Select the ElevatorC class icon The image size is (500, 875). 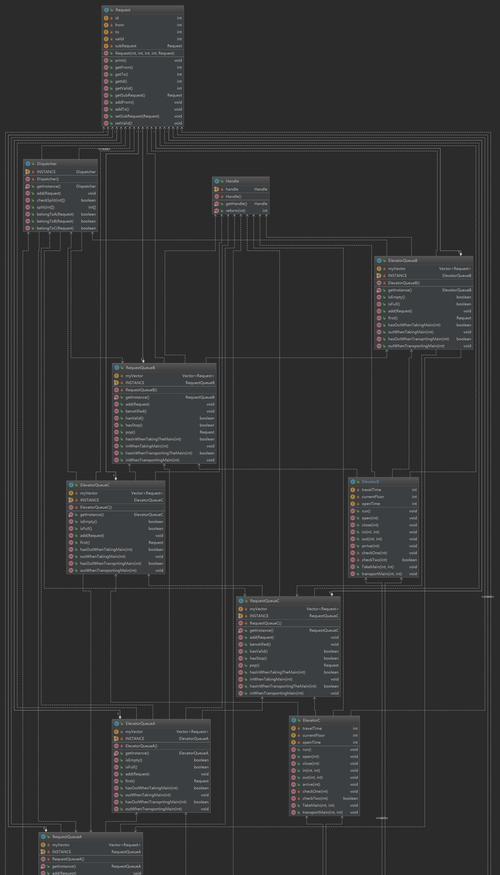[293, 720]
